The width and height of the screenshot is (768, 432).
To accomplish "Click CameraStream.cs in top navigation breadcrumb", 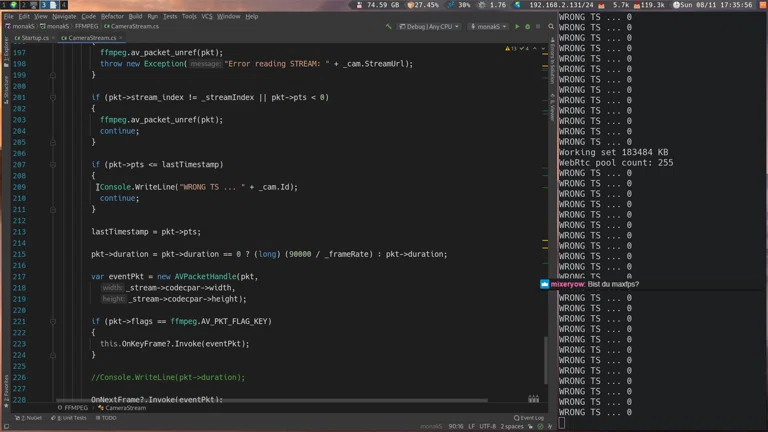I will pyautogui.click(x=131, y=26).
